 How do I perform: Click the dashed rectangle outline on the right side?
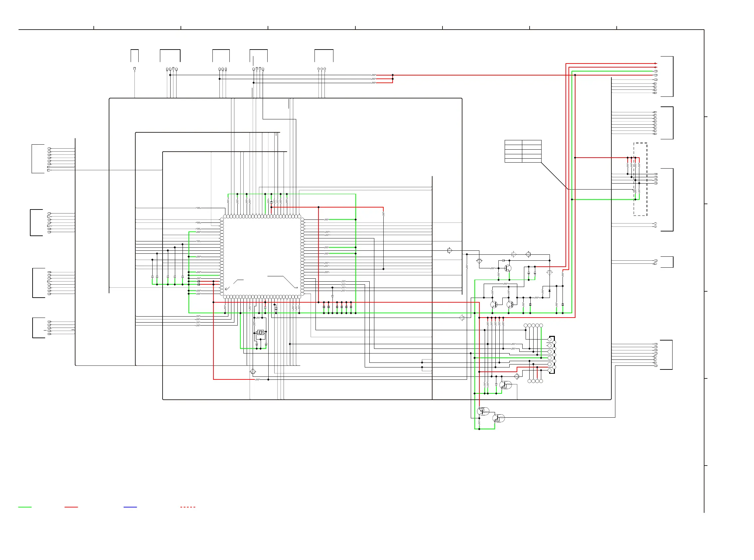click(640, 179)
